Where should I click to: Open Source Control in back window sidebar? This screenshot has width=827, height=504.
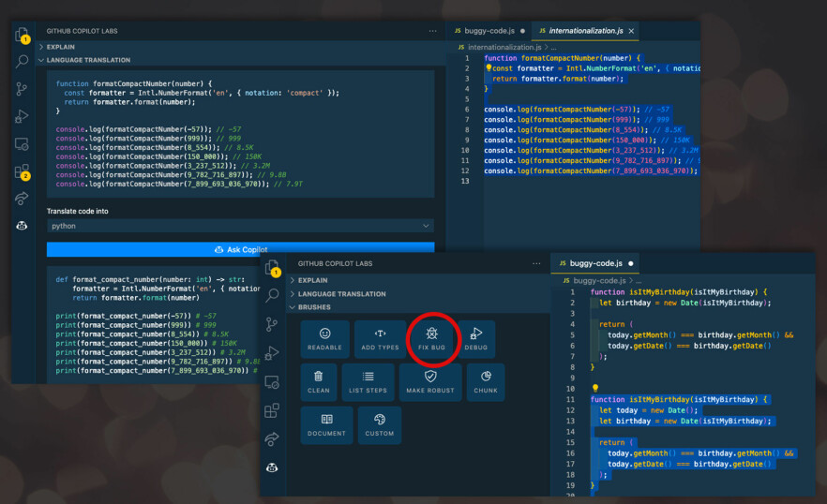pyautogui.click(x=22, y=89)
